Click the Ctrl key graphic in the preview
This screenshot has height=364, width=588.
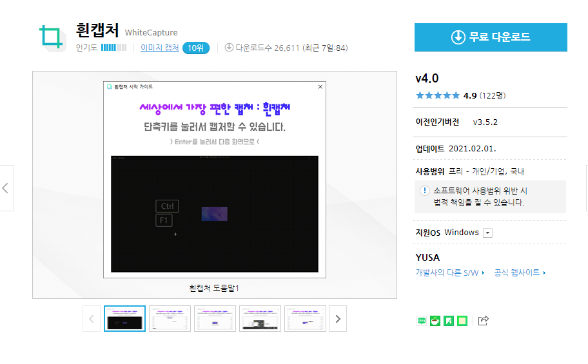(167, 206)
